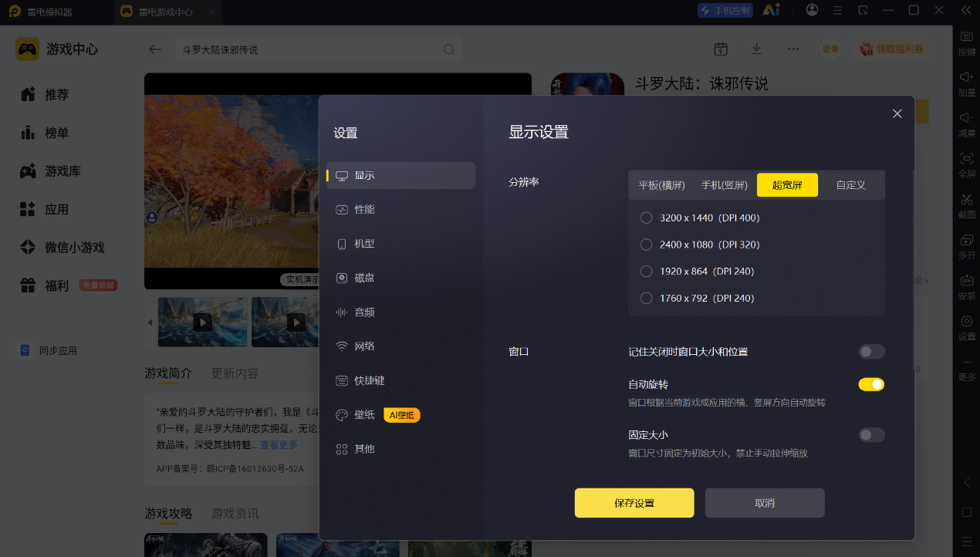Open 壁纸 wallpaper settings
980x557 pixels.
click(x=400, y=415)
